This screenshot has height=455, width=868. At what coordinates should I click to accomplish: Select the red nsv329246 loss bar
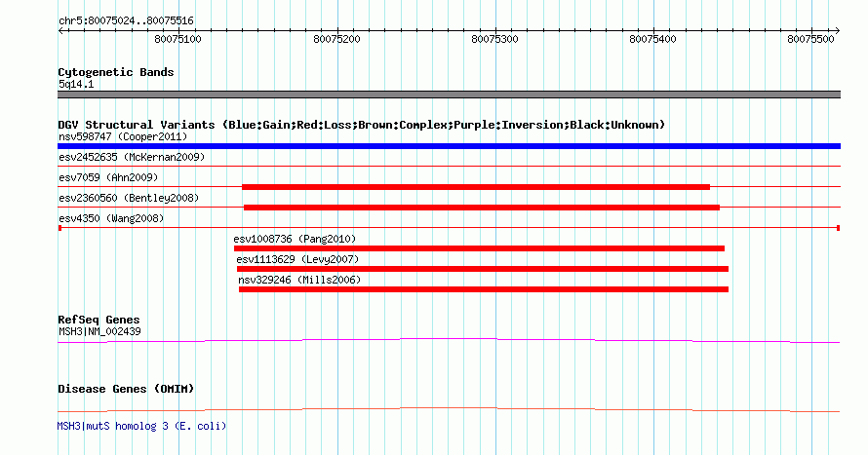(x=484, y=289)
